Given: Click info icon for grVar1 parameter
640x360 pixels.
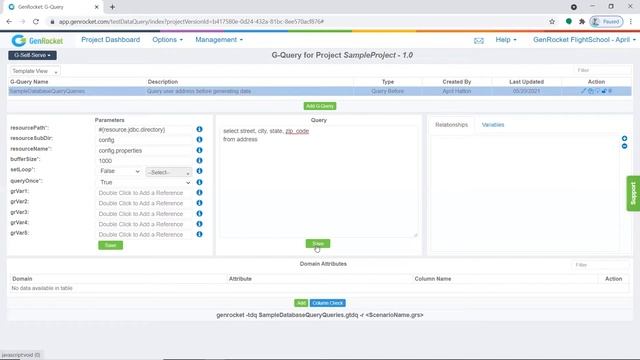Looking at the screenshot, I should click(199, 193).
